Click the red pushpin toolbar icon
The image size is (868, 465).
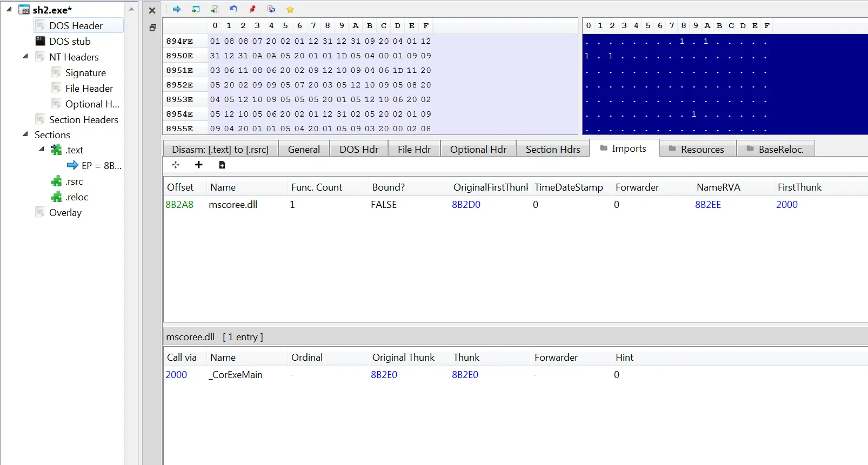252,9
